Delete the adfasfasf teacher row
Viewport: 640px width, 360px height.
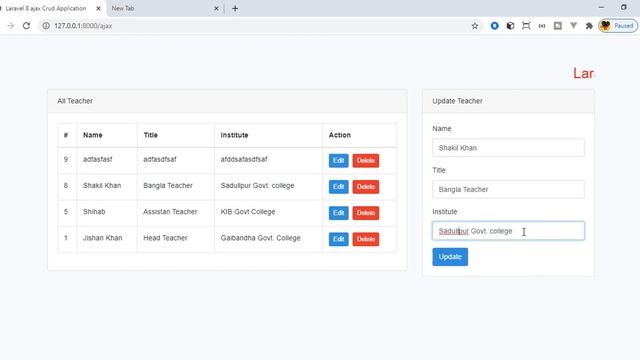pyautogui.click(x=366, y=160)
